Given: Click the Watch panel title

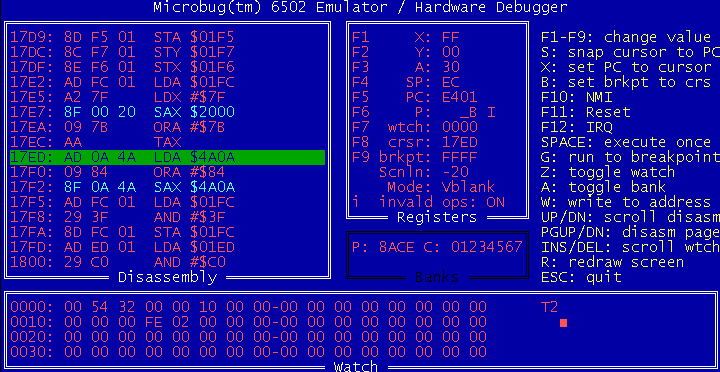Looking at the screenshot, I should (x=356, y=366).
